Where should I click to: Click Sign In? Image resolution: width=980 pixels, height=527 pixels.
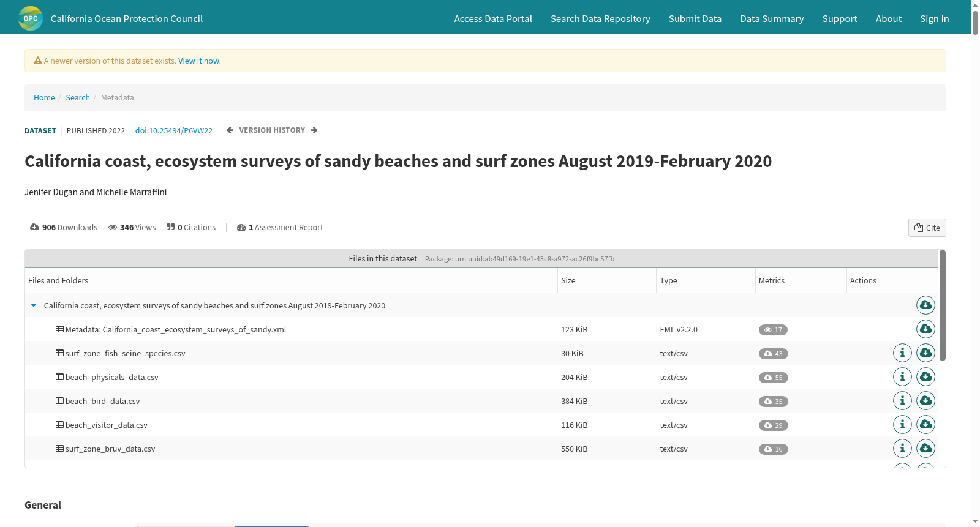(x=935, y=19)
